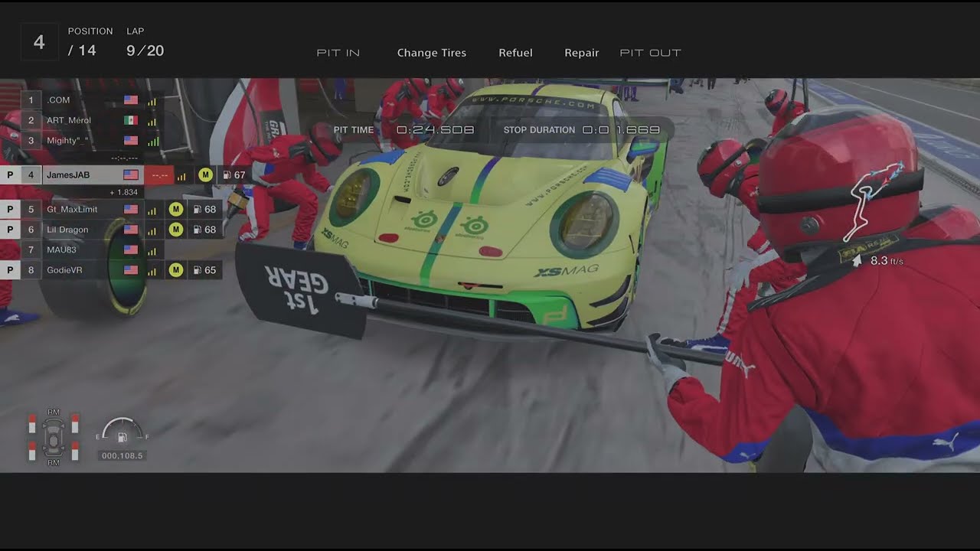
Task: Click the lap counter 9/20
Action: [x=145, y=51]
